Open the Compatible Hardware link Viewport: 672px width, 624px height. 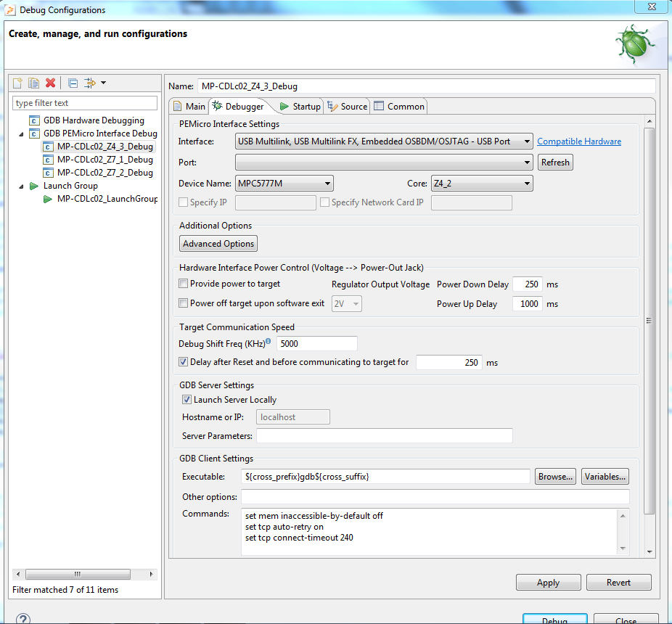(579, 141)
